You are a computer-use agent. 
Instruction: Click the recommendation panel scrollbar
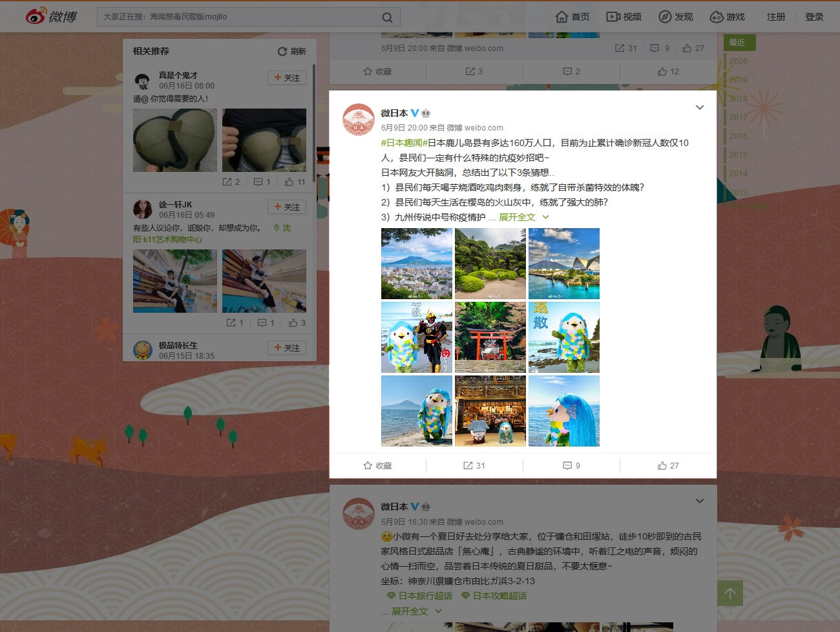point(314,123)
